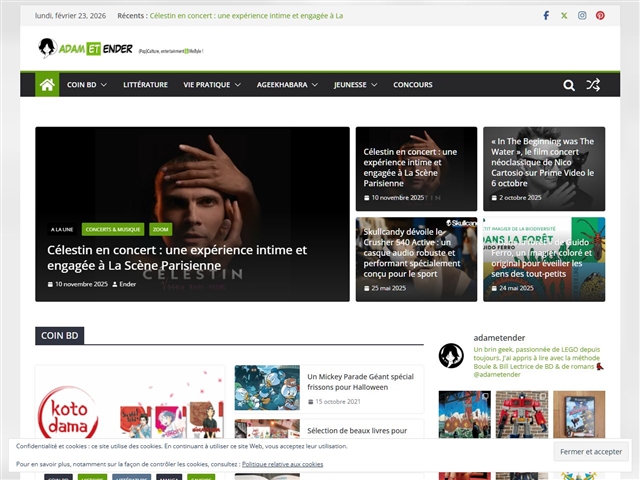The image size is (640, 480).
Task: Click the Adam et Ender logo
Action: 86,48
